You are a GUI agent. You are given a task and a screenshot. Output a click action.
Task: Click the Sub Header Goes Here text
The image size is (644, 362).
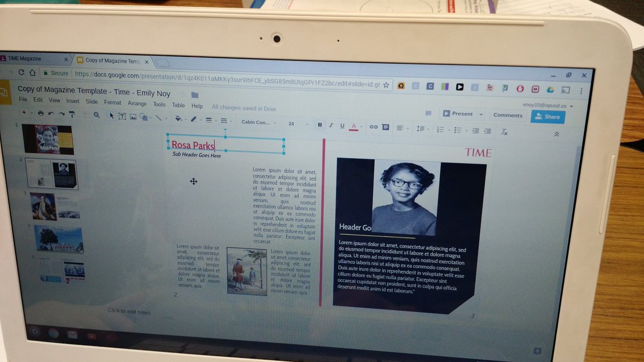point(196,155)
